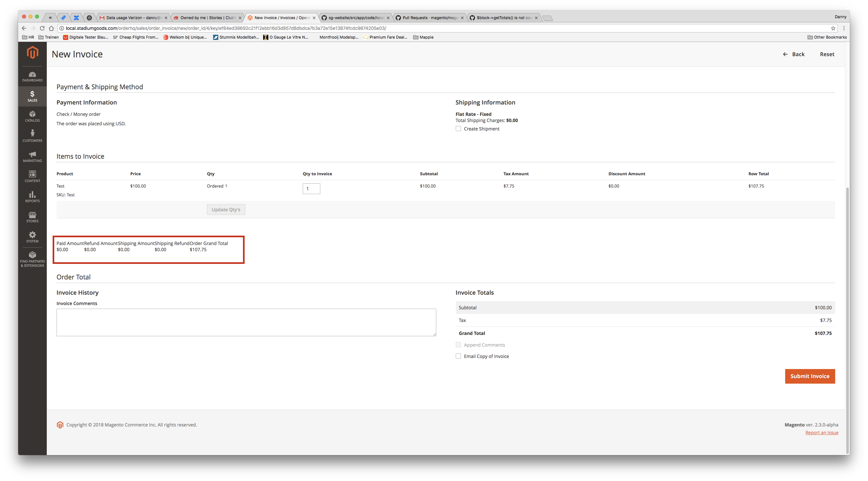Click the SKU: Test text

pos(65,195)
